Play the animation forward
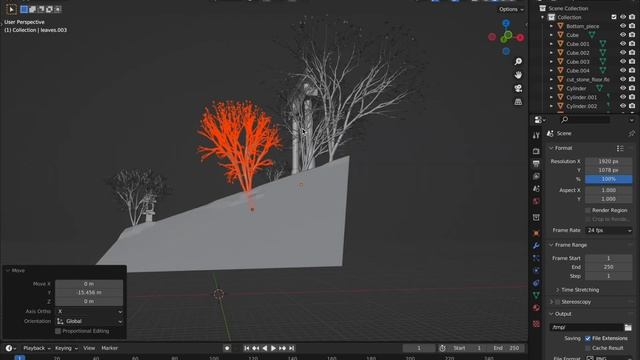Screen dimensions: 640x360 pyautogui.click(x=273, y=348)
